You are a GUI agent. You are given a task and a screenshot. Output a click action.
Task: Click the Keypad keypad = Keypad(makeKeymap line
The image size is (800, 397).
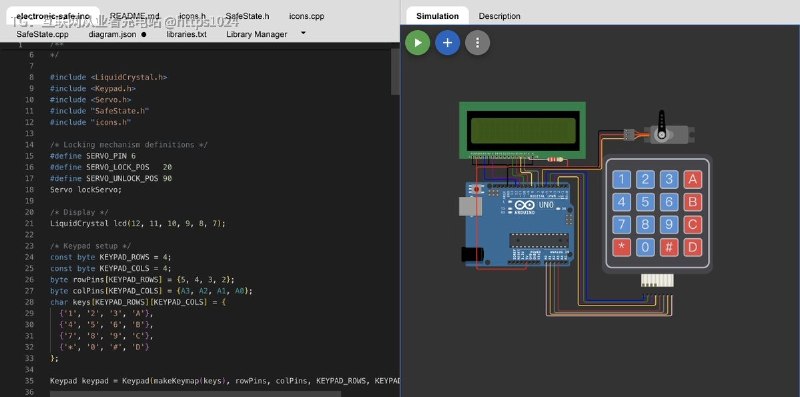coord(224,381)
